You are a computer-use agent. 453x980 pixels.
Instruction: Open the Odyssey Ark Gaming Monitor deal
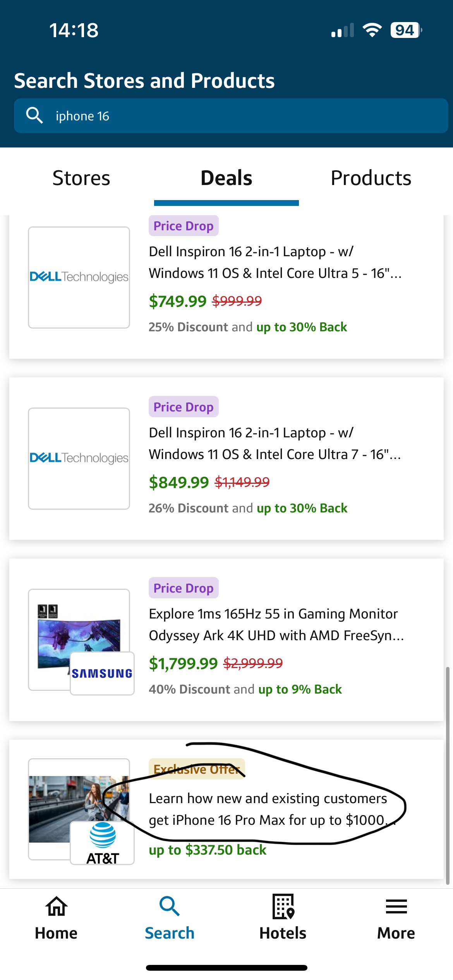pyautogui.click(x=276, y=625)
